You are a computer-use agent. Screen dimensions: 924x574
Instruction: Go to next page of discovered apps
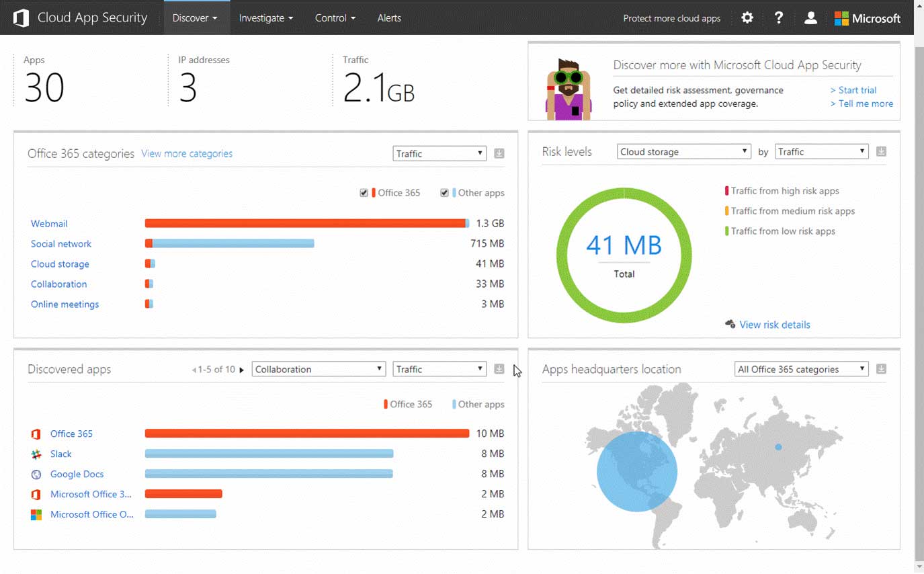point(242,370)
